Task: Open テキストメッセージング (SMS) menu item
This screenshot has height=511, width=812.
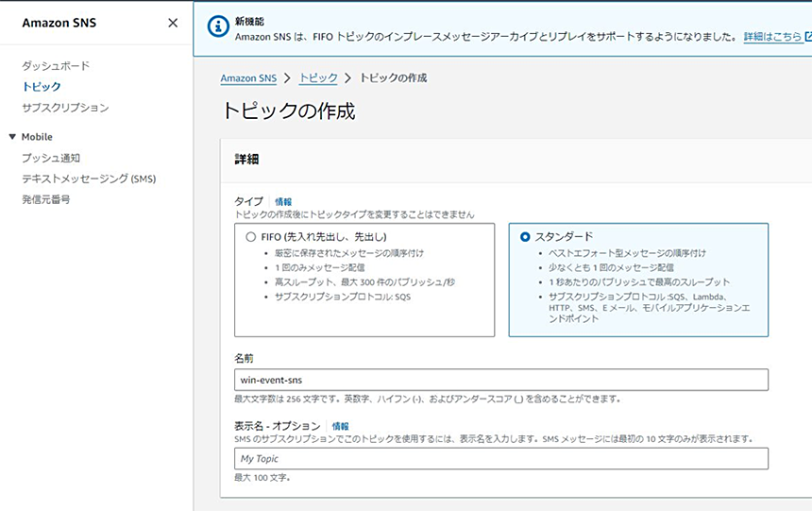Action: [89, 179]
